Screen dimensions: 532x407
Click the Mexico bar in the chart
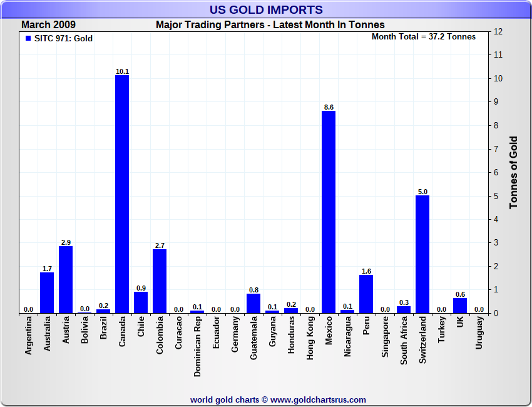(x=329, y=212)
